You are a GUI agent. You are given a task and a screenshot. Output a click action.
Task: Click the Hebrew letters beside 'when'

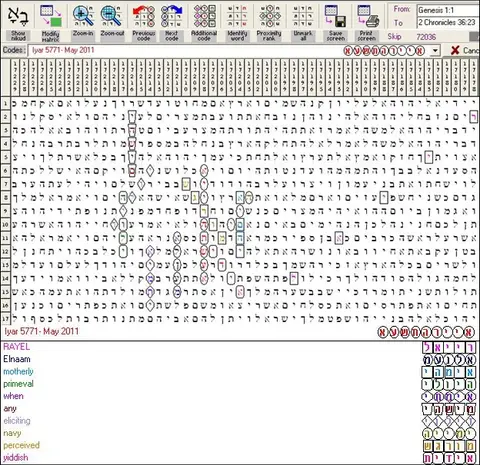click(x=449, y=397)
